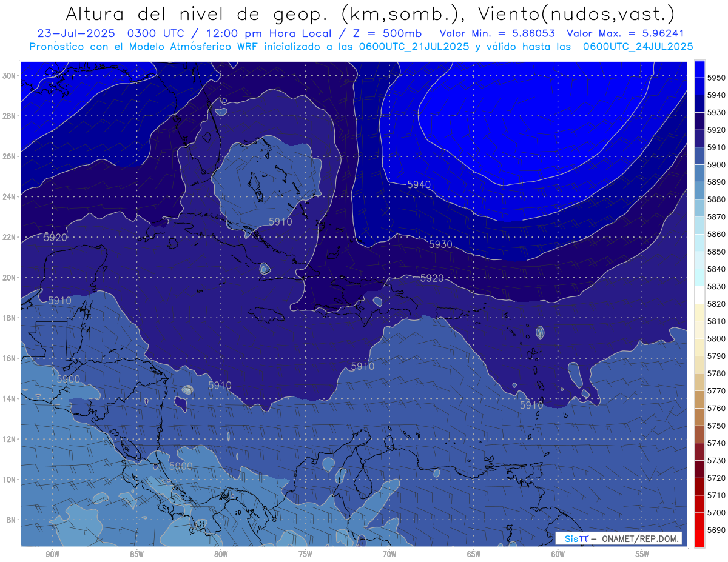The image size is (728, 562).
Task: Click the 5930 contour label on the map
Action: pyautogui.click(x=440, y=244)
